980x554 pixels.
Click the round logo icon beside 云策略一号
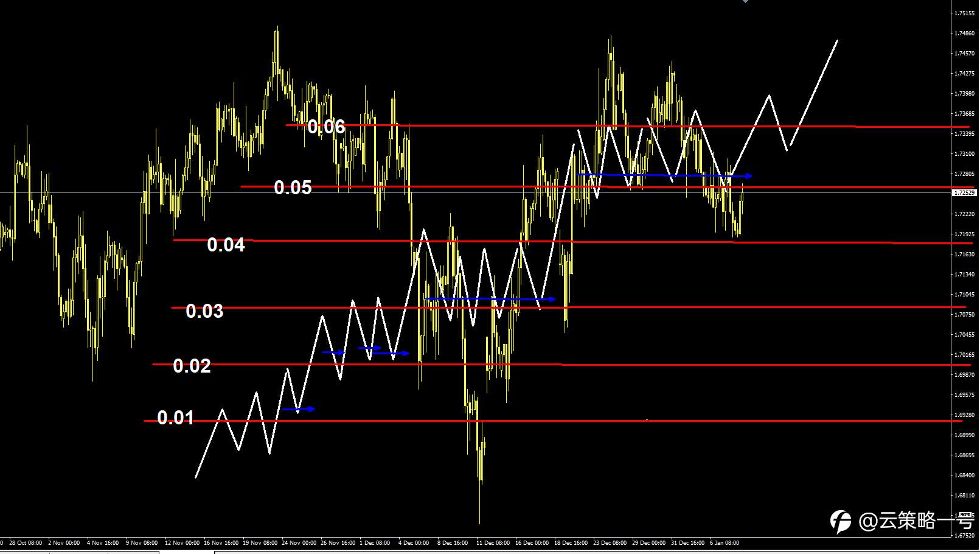[841, 521]
